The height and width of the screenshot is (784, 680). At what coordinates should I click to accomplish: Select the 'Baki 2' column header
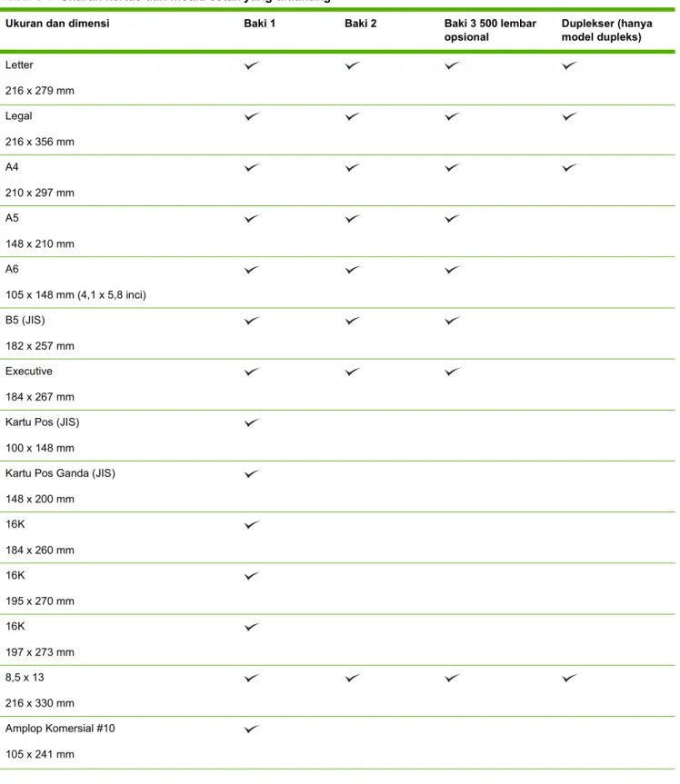click(360, 24)
